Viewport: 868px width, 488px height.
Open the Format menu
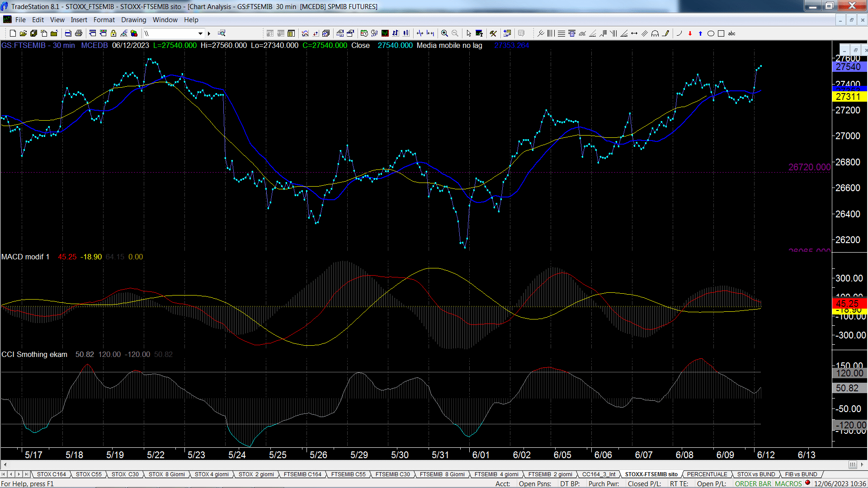pos(104,20)
